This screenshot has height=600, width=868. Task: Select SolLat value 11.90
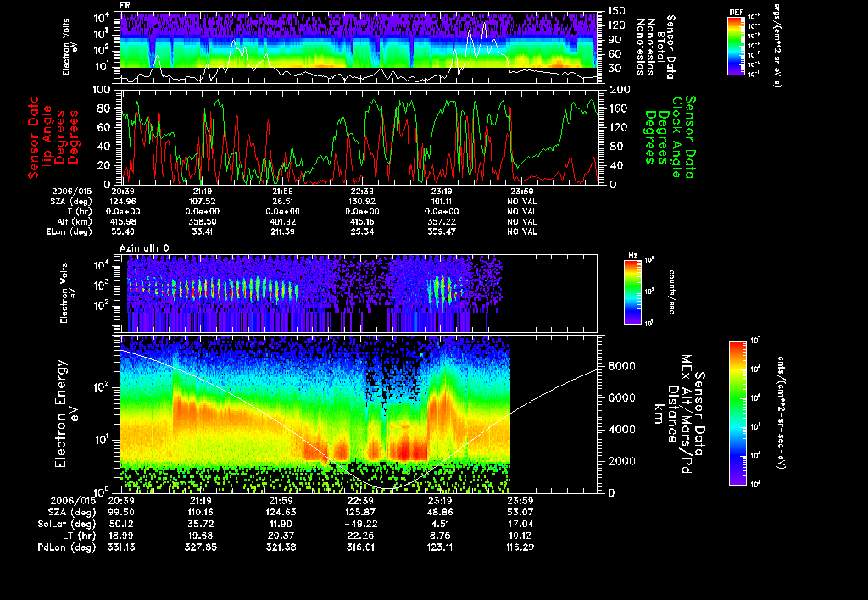(x=281, y=525)
